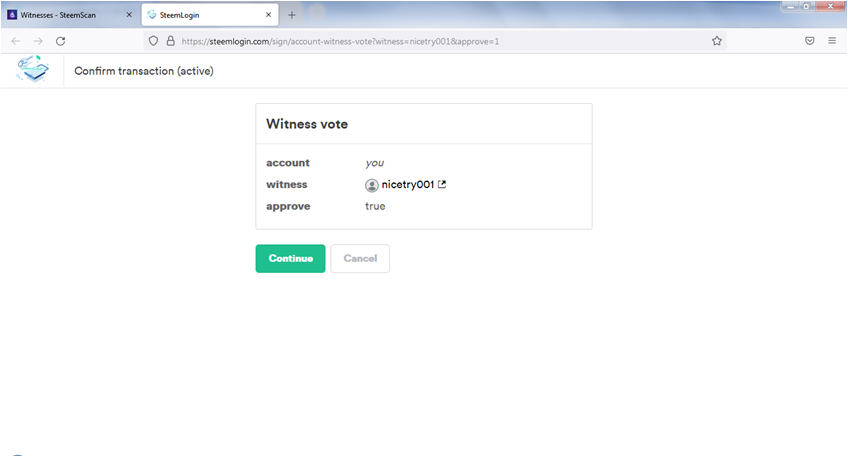
Task: Click the Confirm transaction (active) title
Action: pos(144,71)
